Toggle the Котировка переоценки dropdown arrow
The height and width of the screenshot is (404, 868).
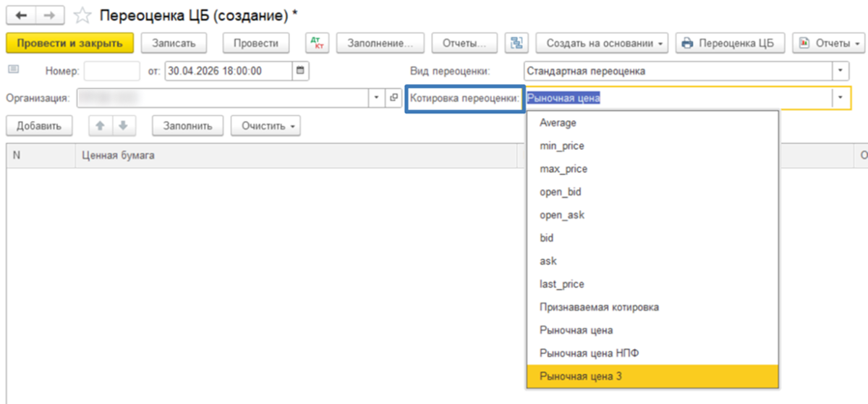click(x=841, y=97)
